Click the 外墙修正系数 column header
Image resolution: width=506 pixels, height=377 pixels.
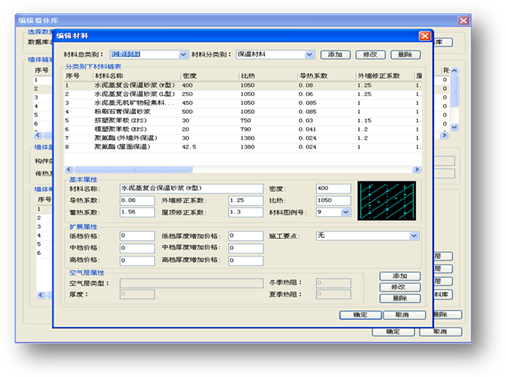[385, 76]
